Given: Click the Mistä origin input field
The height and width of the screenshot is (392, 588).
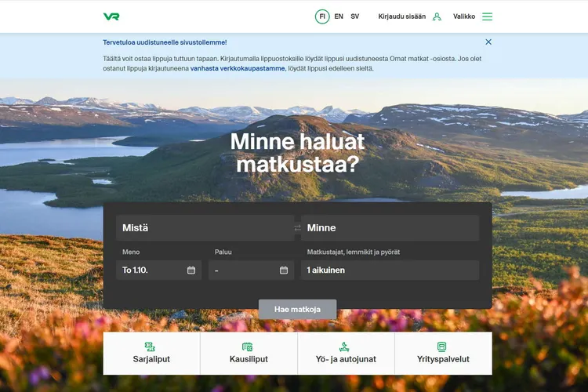Looking at the screenshot, I should pos(205,228).
